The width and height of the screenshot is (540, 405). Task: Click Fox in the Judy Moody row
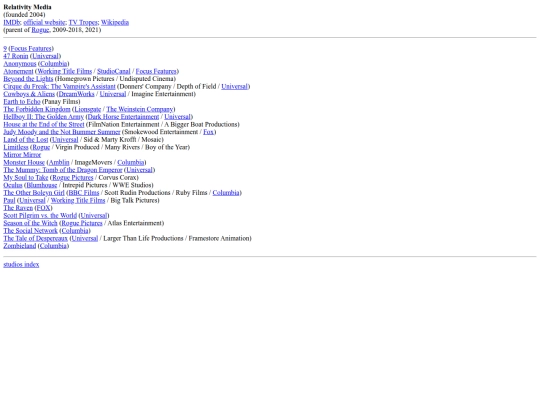pyautogui.click(x=209, y=132)
